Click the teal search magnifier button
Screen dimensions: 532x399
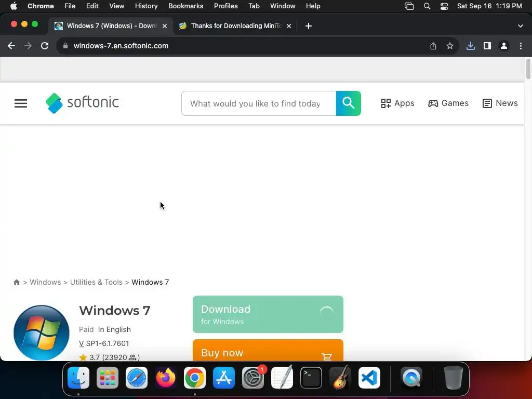tap(349, 103)
